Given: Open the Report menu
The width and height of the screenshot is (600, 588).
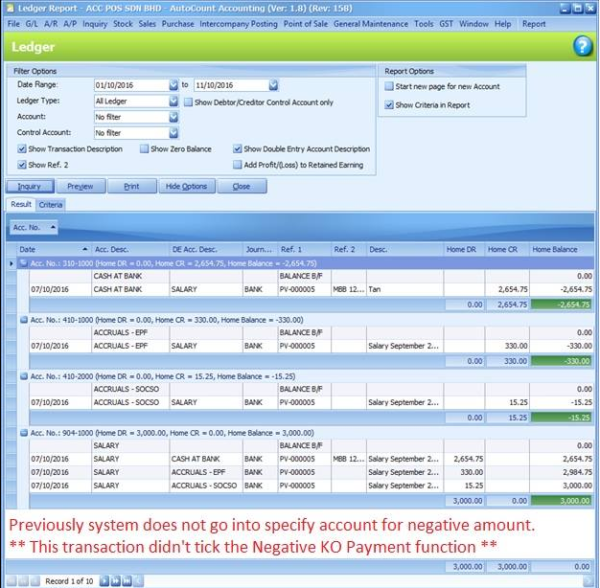Looking at the screenshot, I should 534,24.
